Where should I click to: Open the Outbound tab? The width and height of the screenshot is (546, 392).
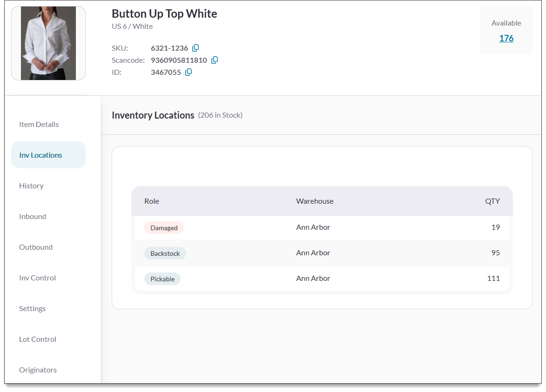36,247
